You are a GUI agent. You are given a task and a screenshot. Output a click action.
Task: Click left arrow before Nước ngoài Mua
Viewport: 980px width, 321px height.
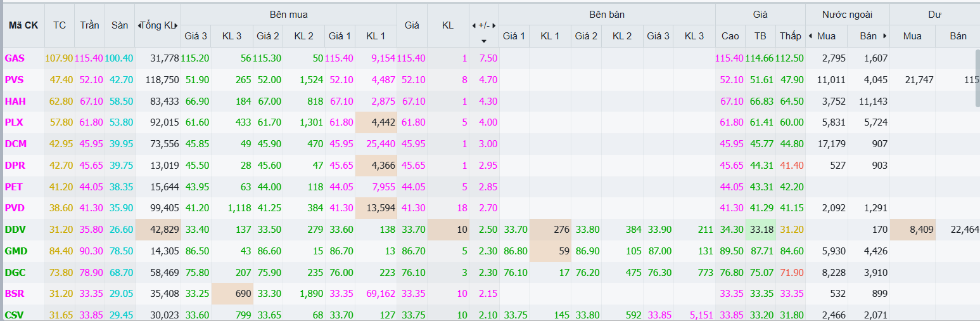point(810,36)
